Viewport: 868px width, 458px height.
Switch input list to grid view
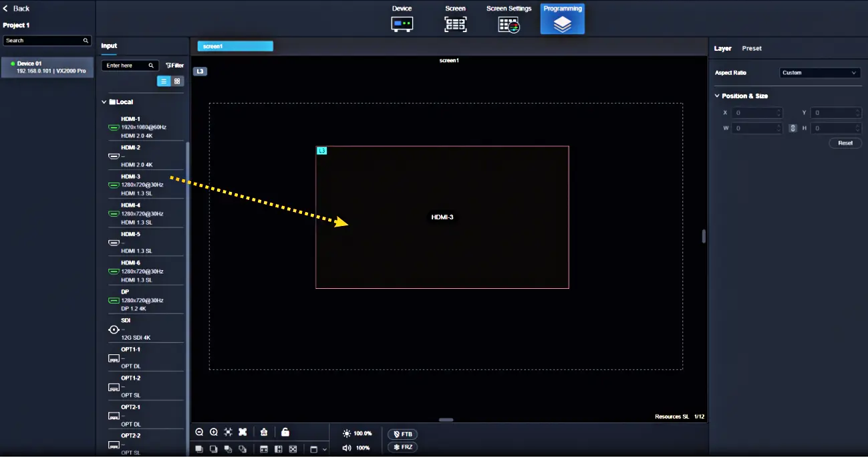[x=177, y=81]
